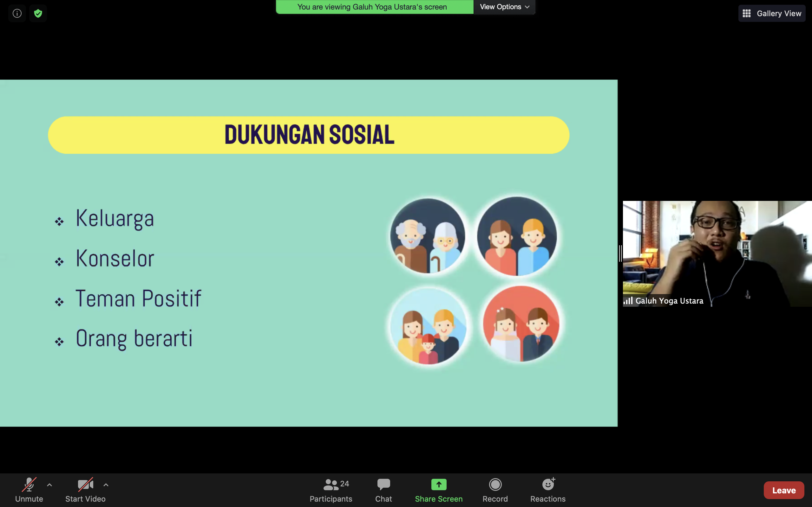Expand audio options arrow next to Unmute
The image size is (812, 507).
tap(49, 485)
